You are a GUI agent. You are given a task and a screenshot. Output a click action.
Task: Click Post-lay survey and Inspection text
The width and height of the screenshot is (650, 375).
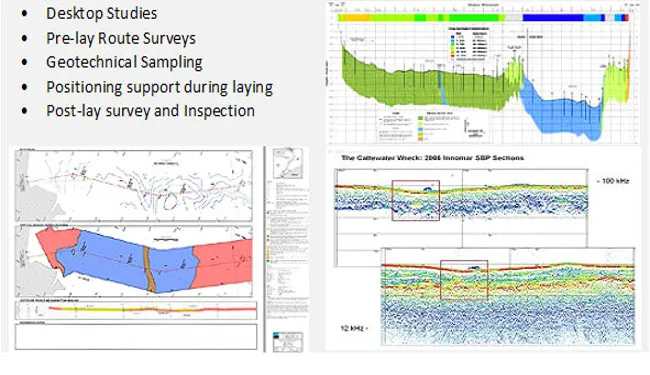pyautogui.click(x=150, y=111)
